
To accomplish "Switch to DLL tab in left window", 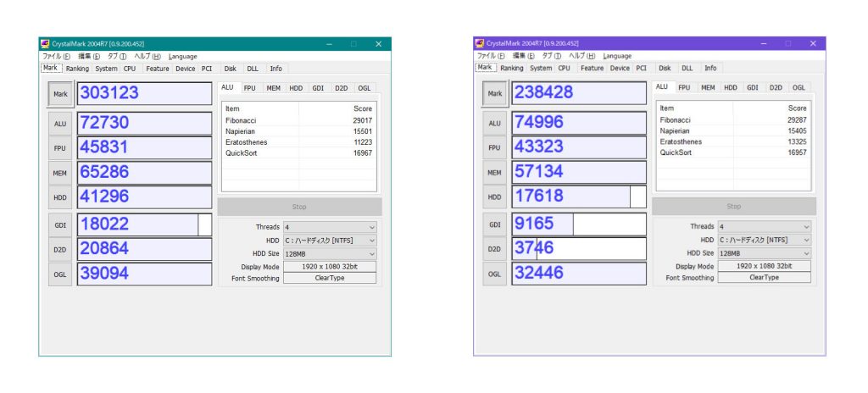I will click(253, 69).
